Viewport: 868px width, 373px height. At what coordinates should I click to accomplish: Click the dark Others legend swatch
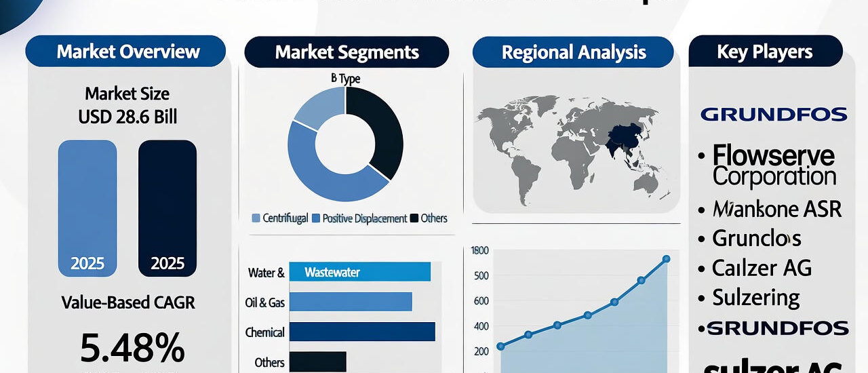(x=414, y=218)
